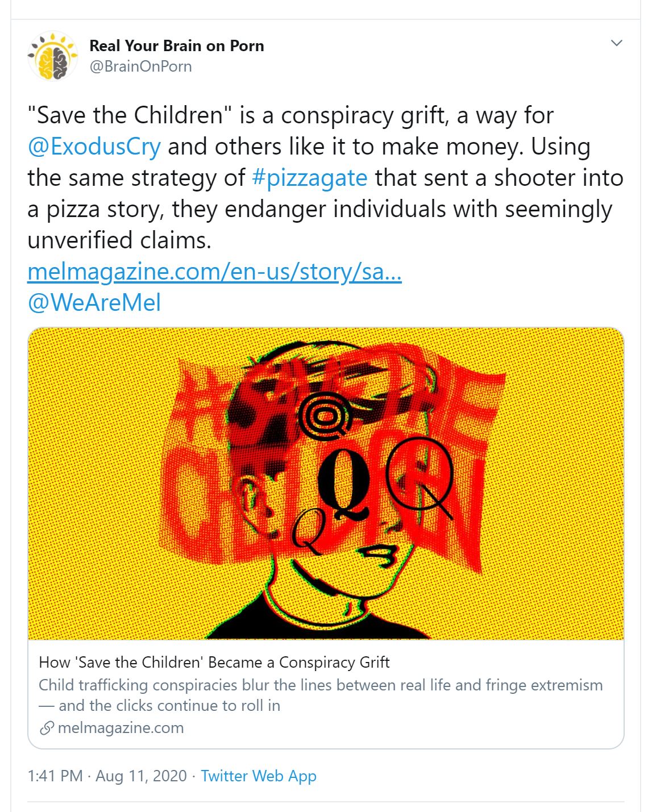Visit the @WeAreMel mention
Screen dimensions: 648x812
94,302
